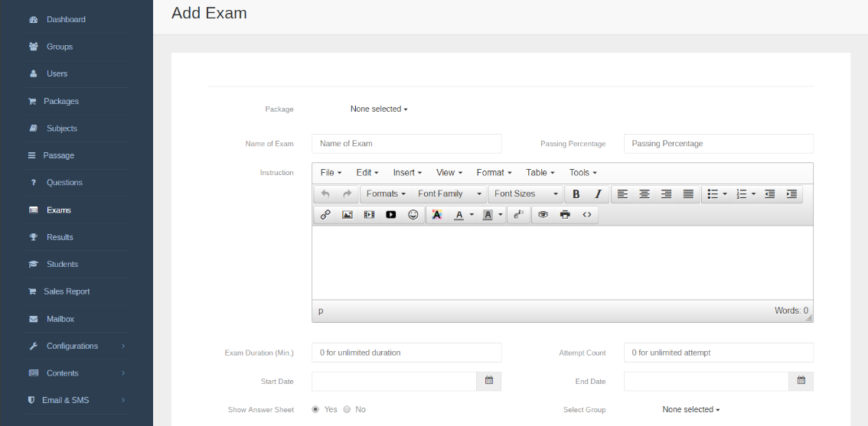Open the Package None selected dropdown
The image size is (868, 426).
[379, 109]
